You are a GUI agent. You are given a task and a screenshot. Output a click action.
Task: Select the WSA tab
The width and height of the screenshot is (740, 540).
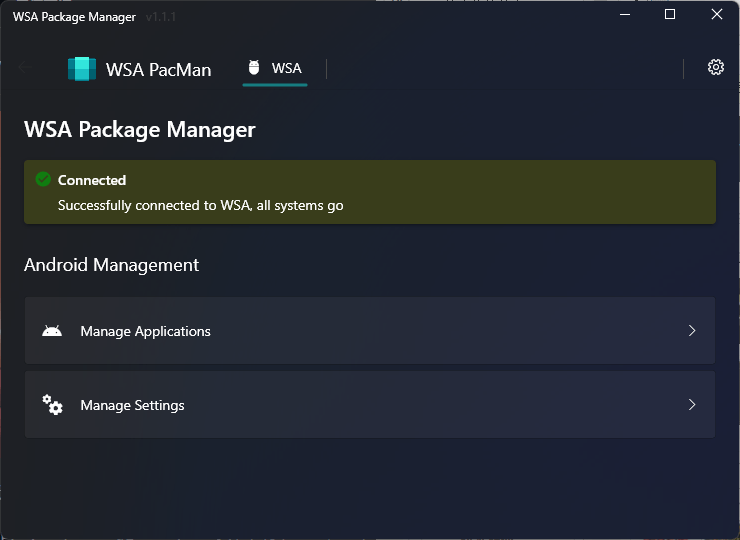tap(275, 69)
